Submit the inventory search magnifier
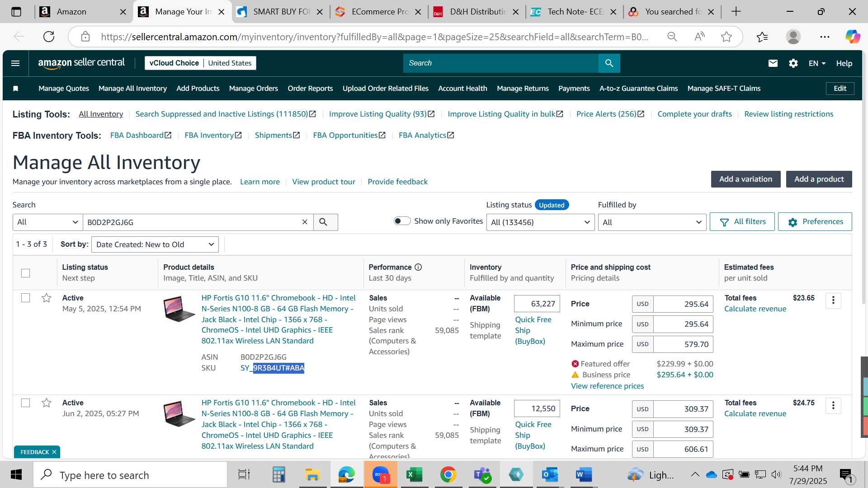Image resolution: width=868 pixels, height=488 pixels. 323,222
